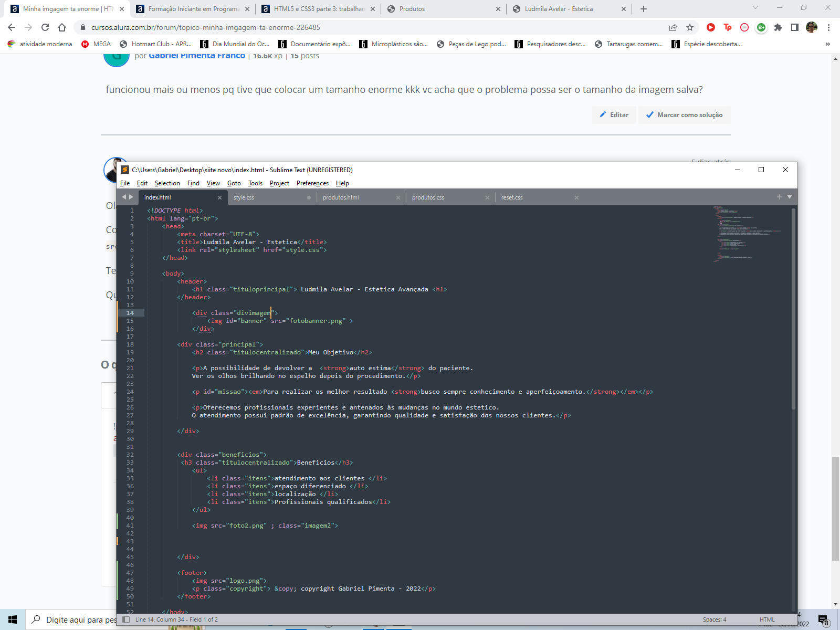
Task: Open the Preferences menu in Sublime Text
Action: (312, 183)
